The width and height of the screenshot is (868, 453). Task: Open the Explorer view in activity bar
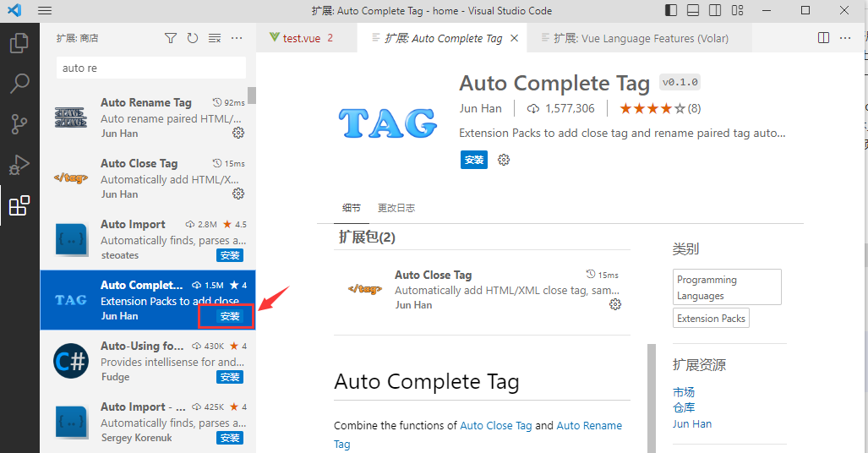click(x=19, y=43)
